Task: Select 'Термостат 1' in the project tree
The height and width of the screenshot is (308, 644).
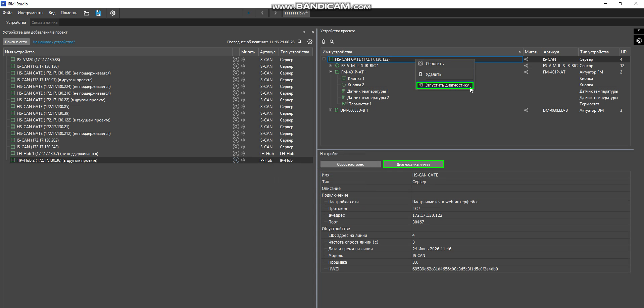Action: pyautogui.click(x=360, y=104)
